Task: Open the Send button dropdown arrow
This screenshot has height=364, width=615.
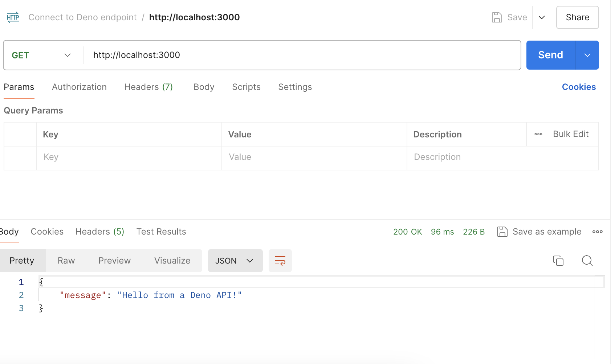Action: [587, 55]
